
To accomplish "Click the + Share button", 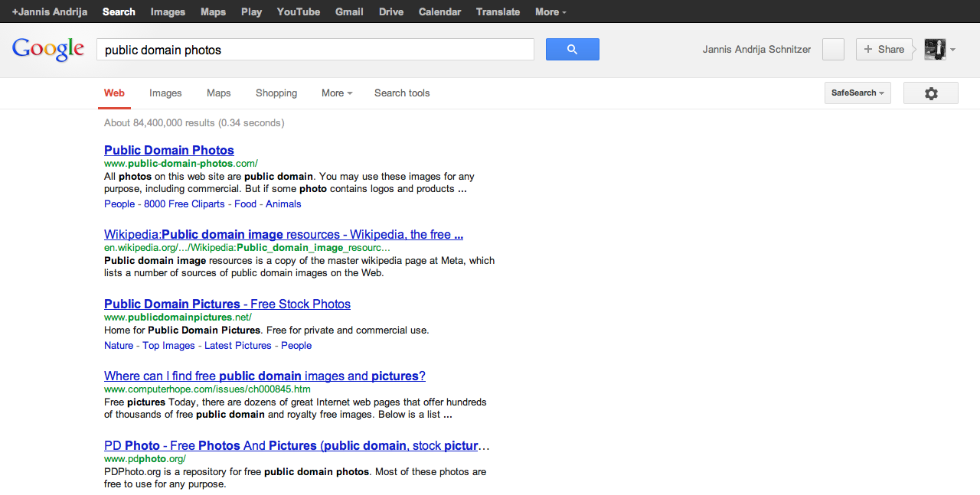I will [x=884, y=49].
